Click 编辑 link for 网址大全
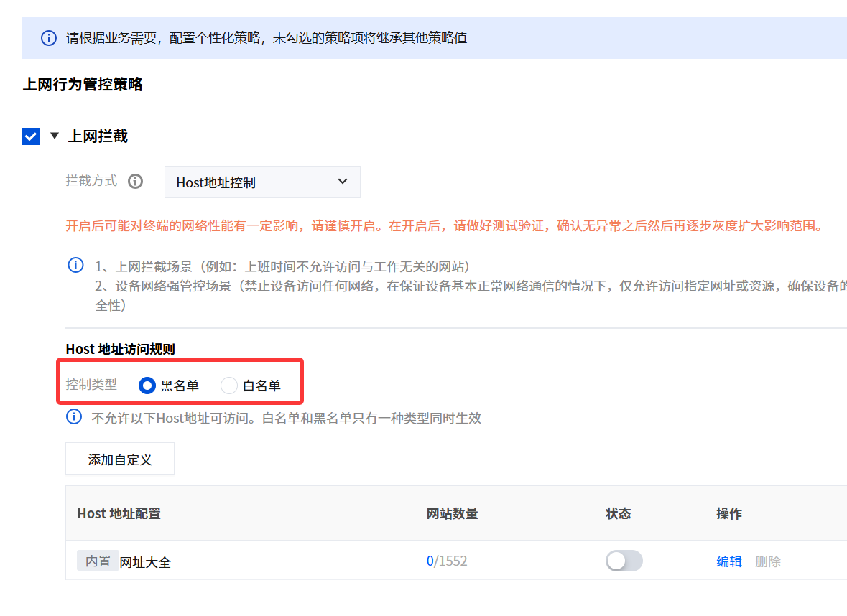Image resolution: width=847 pixels, height=616 pixels. click(728, 561)
